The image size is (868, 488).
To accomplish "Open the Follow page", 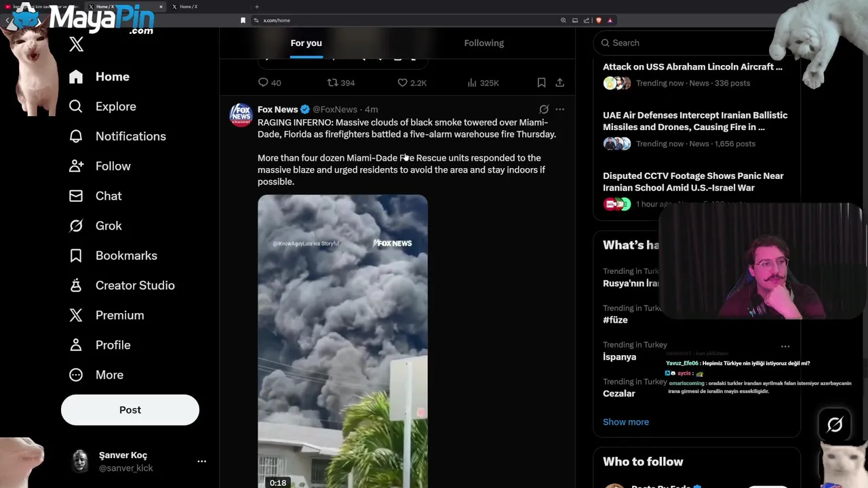I will [100, 166].
